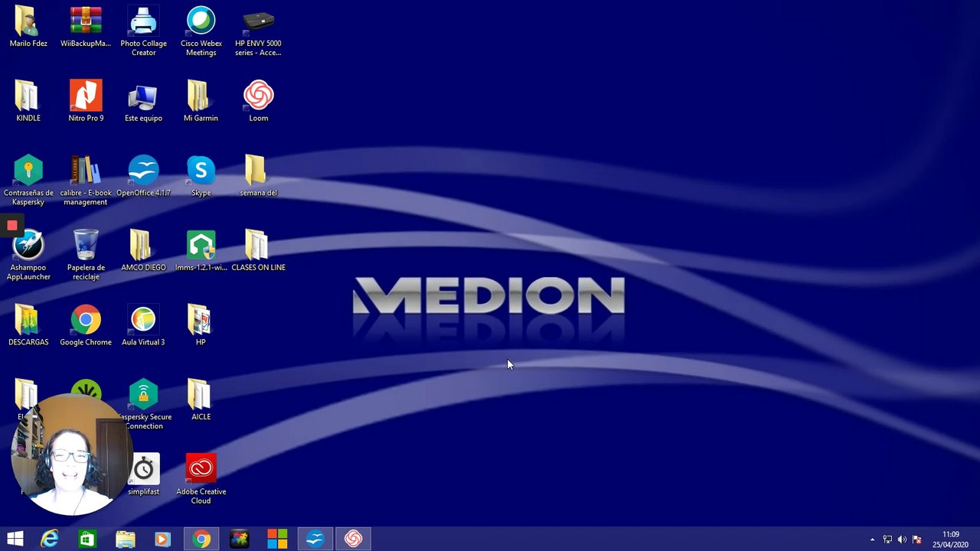Click the four-color Microsoft logo taskbar icon
The image size is (980, 551).
click(277, 540)
